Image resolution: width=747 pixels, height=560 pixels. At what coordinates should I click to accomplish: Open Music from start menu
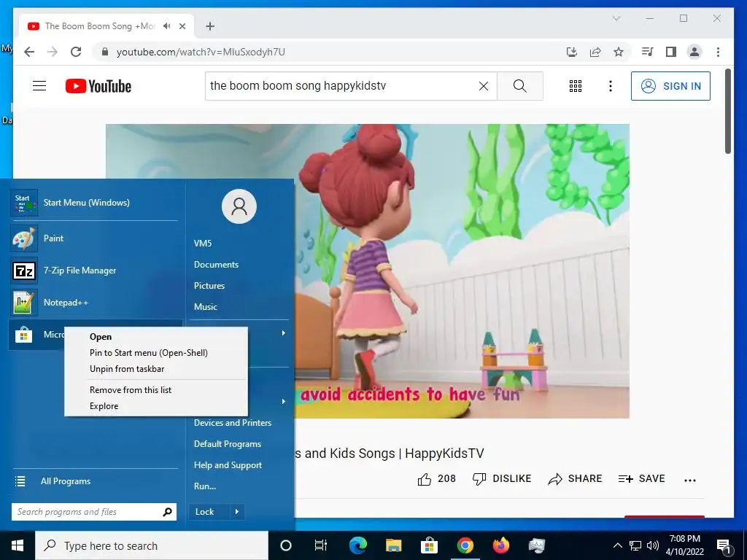tap(205, 307)
